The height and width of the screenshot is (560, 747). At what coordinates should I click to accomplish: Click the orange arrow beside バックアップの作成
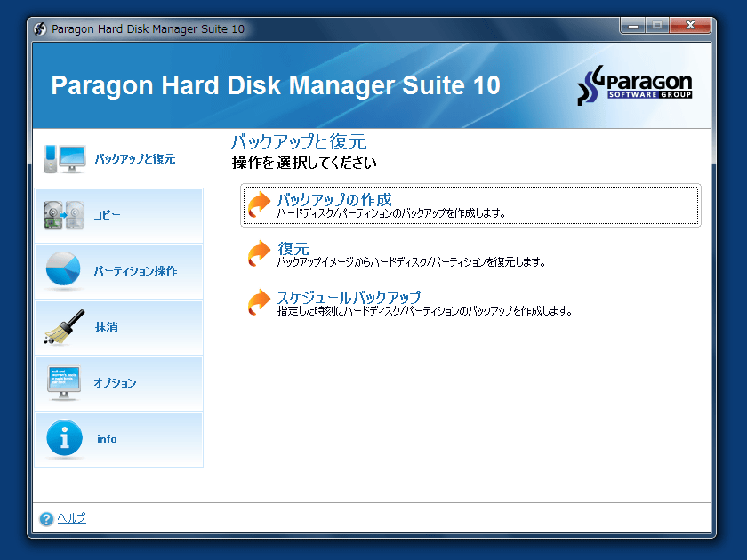pyautogui.click(x=259, y=204)
